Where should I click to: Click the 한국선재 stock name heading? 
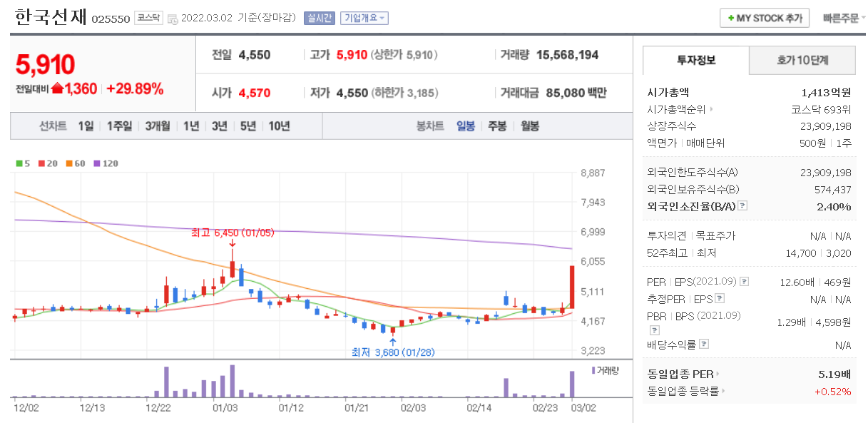pos(50,17)
